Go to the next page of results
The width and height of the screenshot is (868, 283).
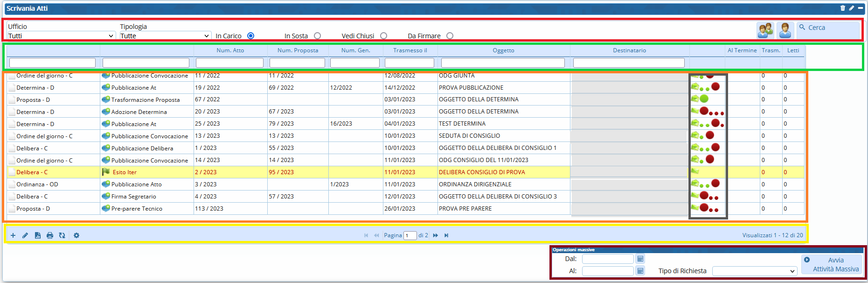pyautogui.click(x=436, y=235)
